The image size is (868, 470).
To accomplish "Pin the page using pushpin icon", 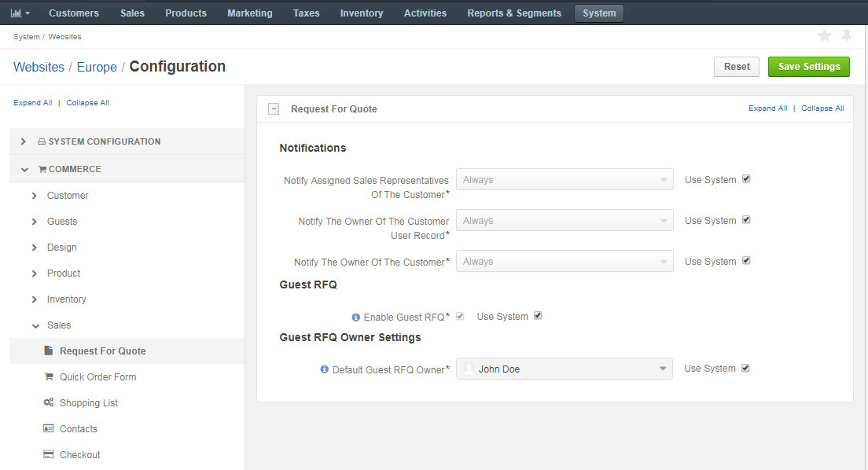I will (847, 36).
